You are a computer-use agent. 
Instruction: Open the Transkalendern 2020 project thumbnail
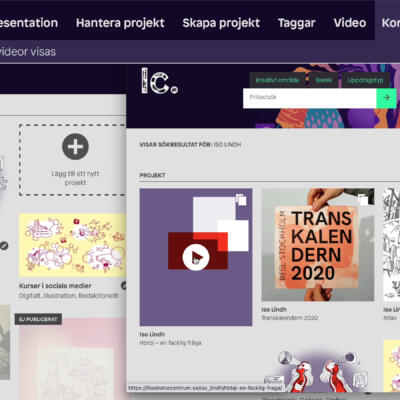[x=318, y=245]
